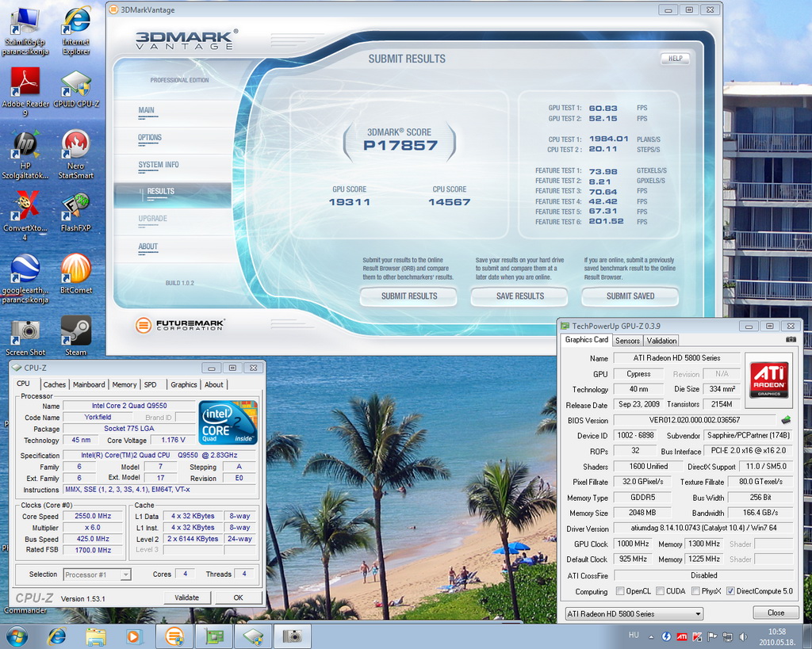The height and width of the screenshot is (649, 812).
Task: Open the CPUID GPU-Z desktop shortcut
Action: pos(76,88)
